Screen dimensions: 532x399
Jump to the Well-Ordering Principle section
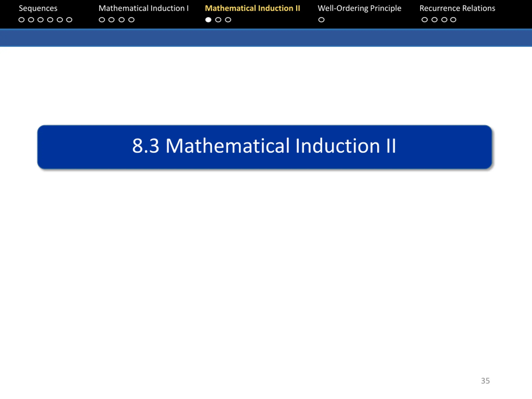tap(360, 9)
